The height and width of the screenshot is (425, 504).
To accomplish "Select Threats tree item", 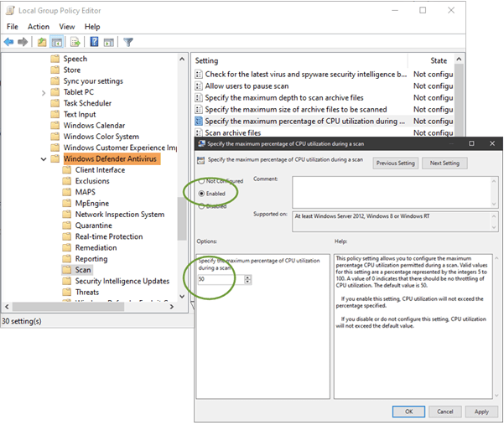I will pyautogui.click(x=87, y=292).
